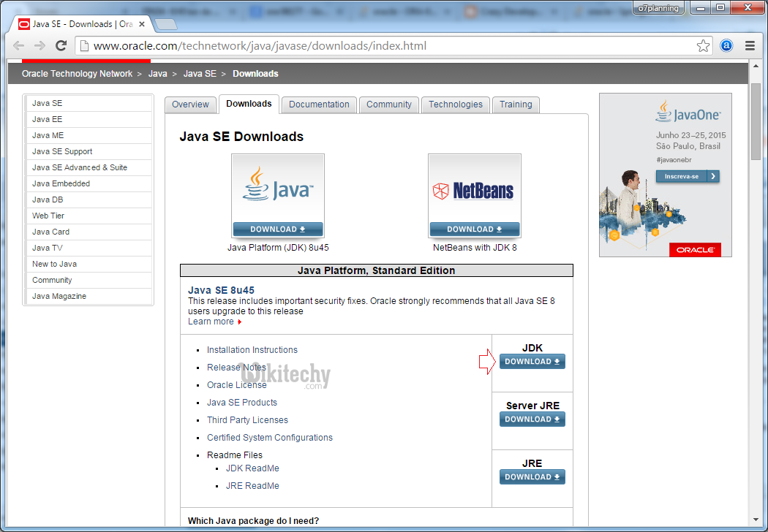Open the Documentation tab
Image resolution: width=768 pixels, height=532 pixels.
[319, 104]
